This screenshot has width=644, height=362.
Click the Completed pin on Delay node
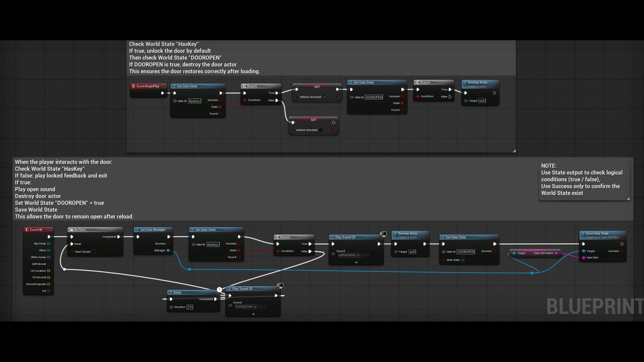(215, 299)
